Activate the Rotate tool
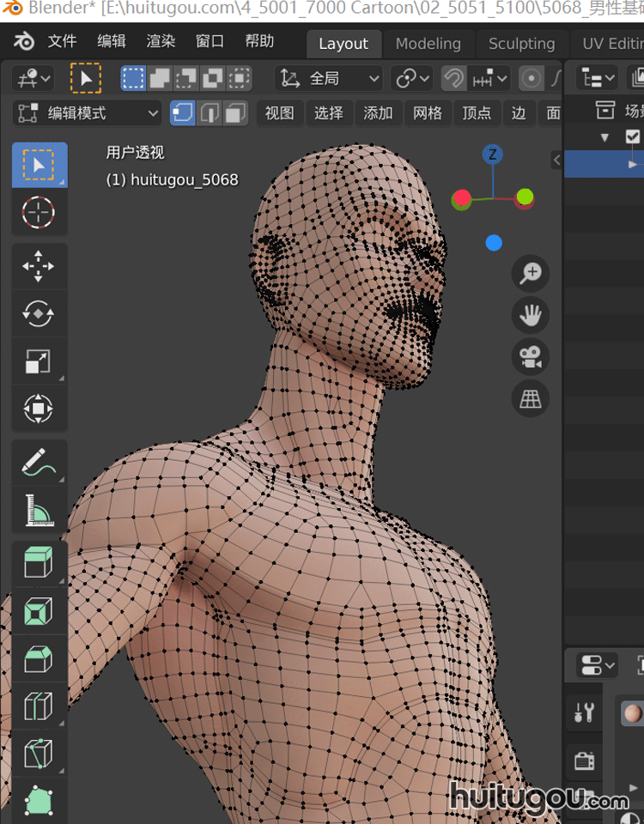The image size is (644, 824). click(39, 314)
